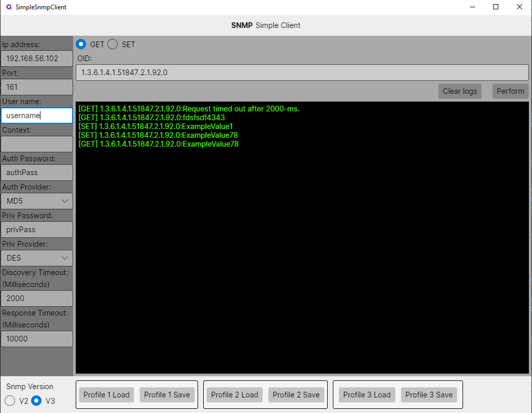This screenshot has height=413, width=532.
Task: Close the SimpleSnmpClient window
Action: [x=520, y=7]
